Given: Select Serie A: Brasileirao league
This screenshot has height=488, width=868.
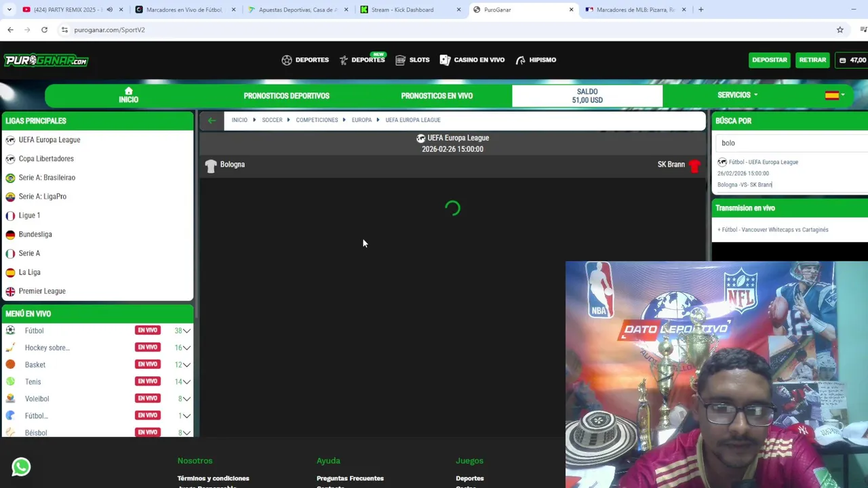Looking at the screenshot, I should tap(47, 178).
